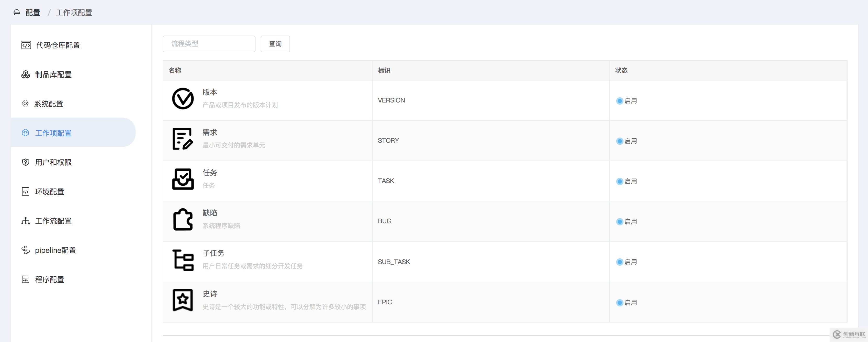Open 工作流配置 section
868x342 pixels.
coord(73,221)
